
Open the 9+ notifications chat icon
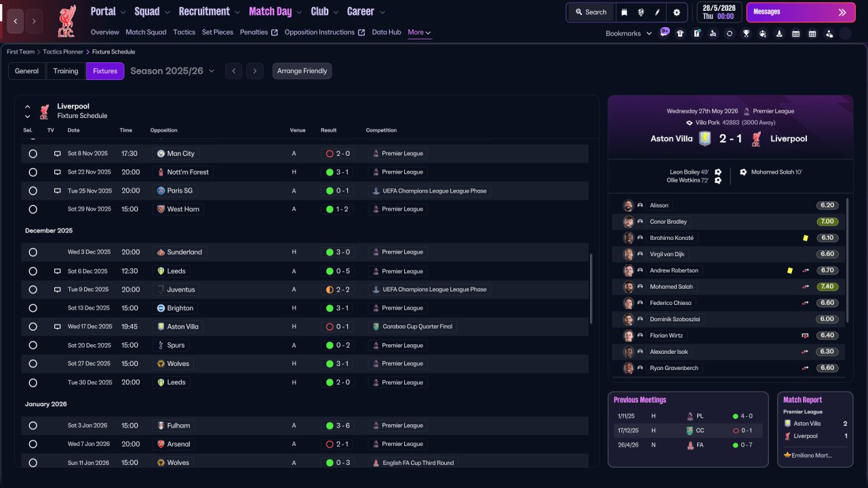point(665,32)
